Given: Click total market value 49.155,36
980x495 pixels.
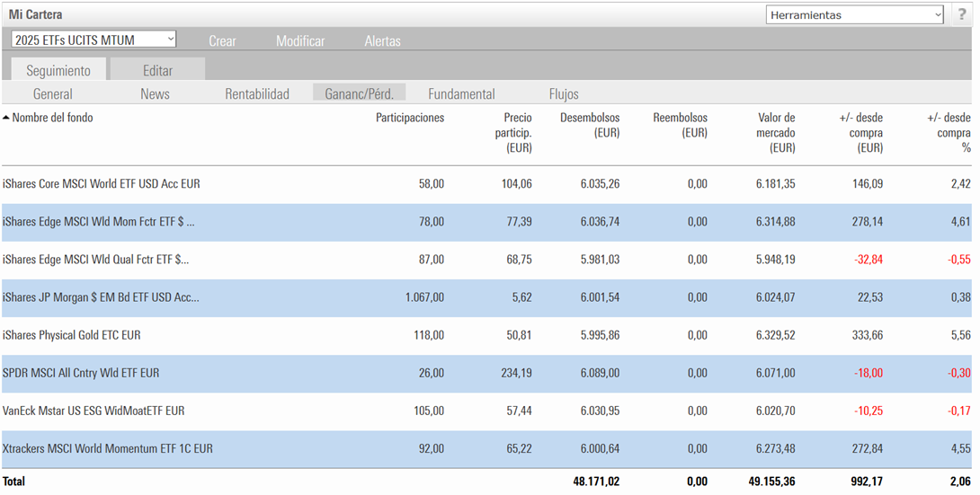Looking at the screenshot, I should coord(772,482).
